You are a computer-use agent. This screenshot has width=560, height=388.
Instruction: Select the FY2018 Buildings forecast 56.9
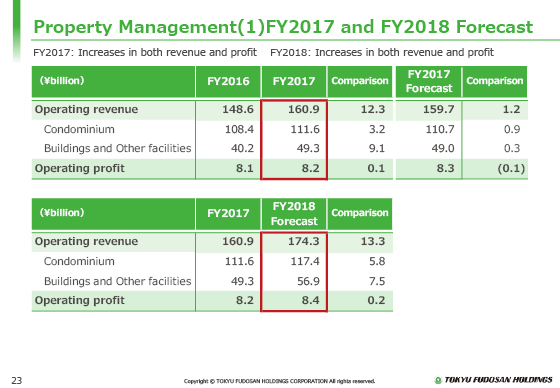click(308, 281)
